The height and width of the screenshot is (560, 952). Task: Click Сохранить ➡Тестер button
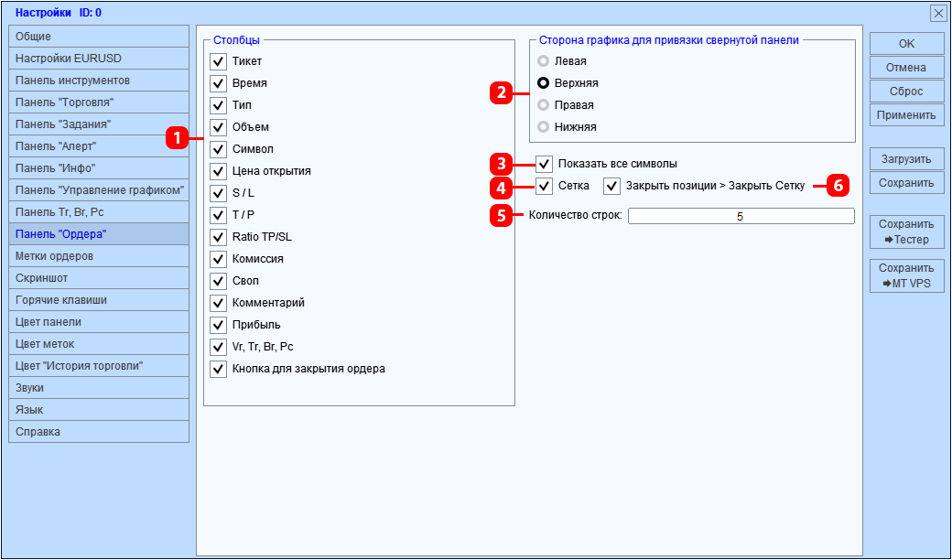pos(906,232)
